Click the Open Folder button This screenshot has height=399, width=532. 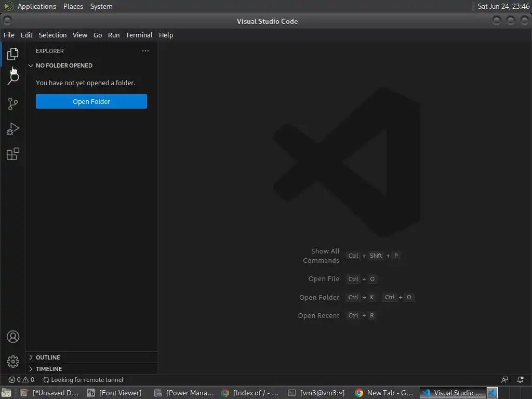91,101
